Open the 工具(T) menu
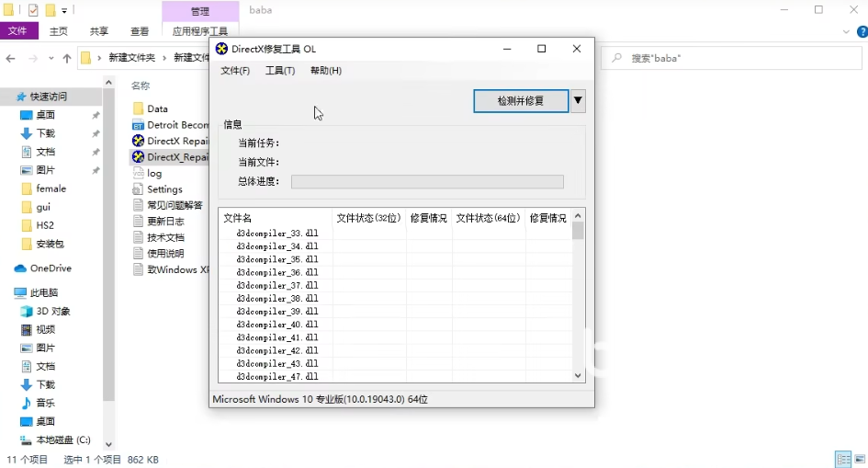868x468 pixels. click(x=280, y=71)
